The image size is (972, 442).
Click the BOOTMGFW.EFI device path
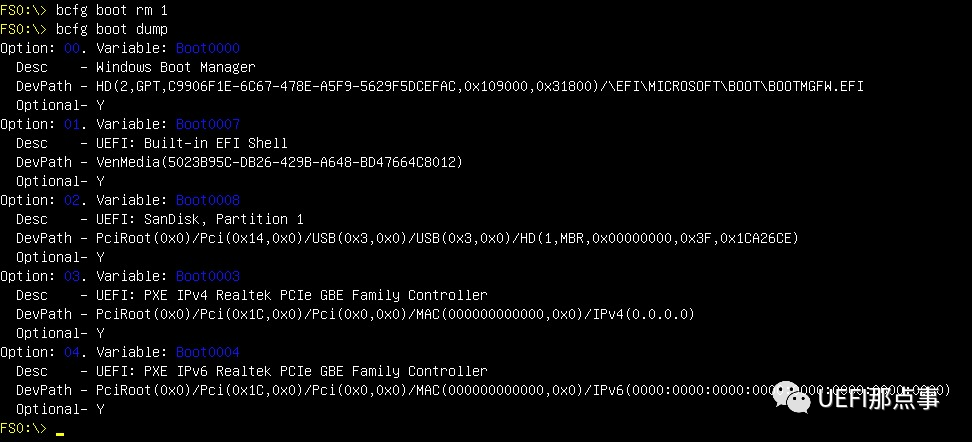480,86
